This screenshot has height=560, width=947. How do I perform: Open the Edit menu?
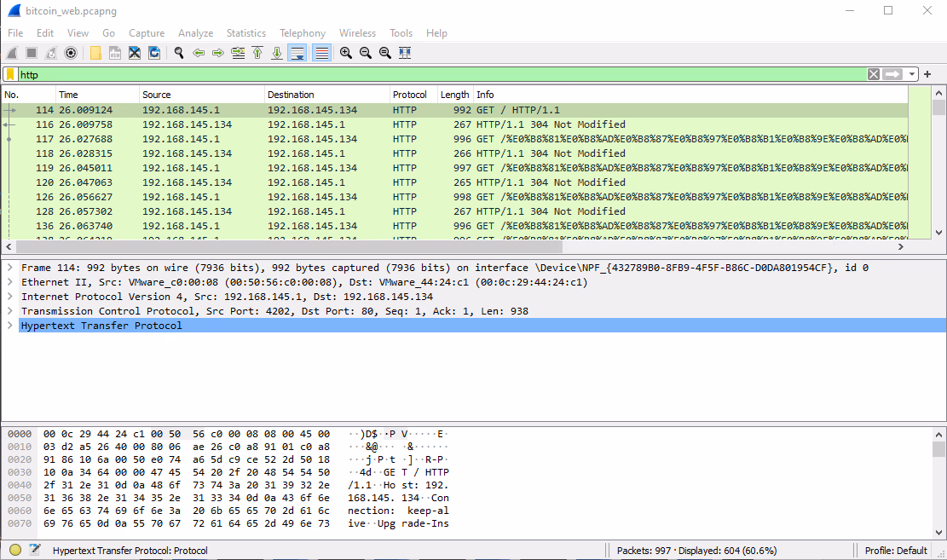pyautogui.click(x=44, y=33)
